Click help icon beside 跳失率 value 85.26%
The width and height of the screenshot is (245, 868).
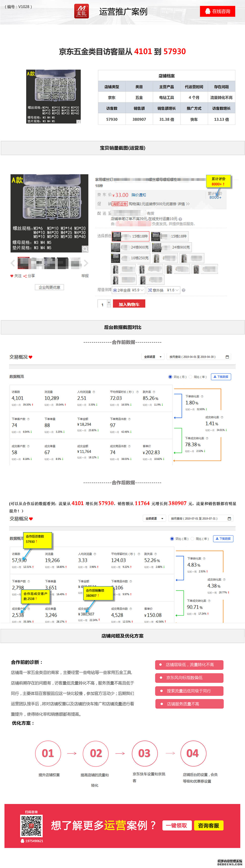pyautogui.click(x=154, y=392)
